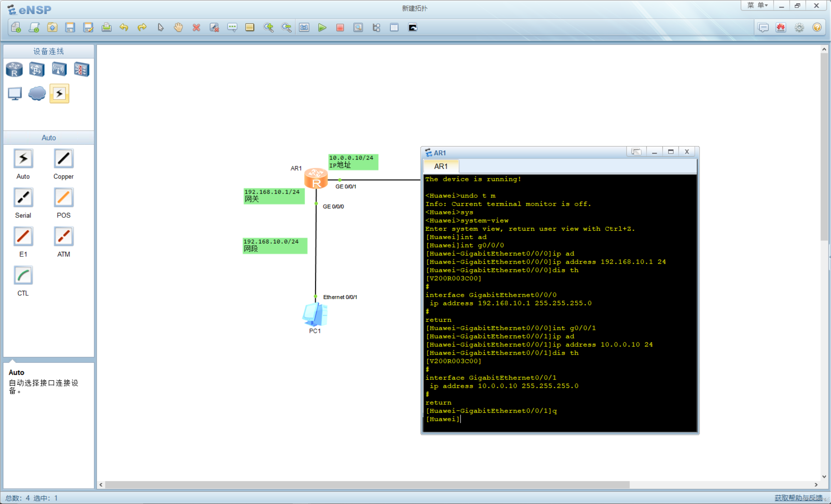Open the CLI console window icon
This screenshot has height=504, width=831.
click(x=413, y=27)
